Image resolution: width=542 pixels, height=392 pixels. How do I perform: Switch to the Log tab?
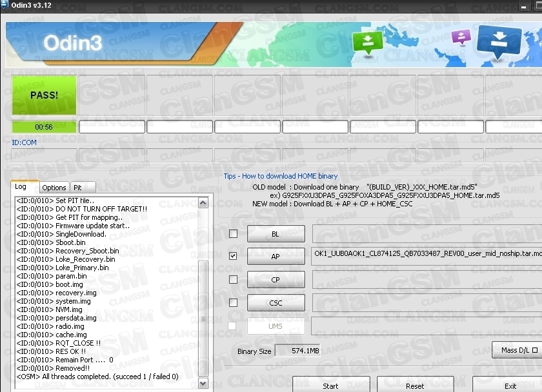25,187
